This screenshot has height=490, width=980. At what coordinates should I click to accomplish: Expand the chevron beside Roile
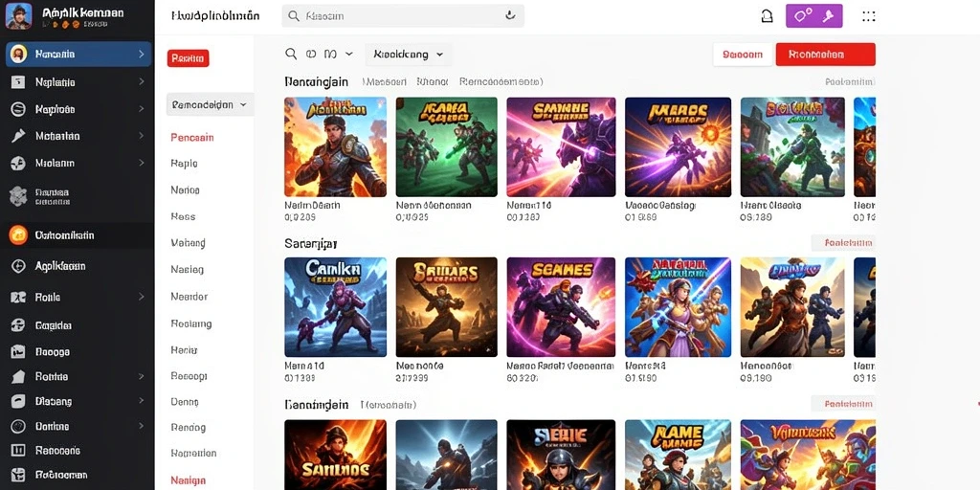(x=142, y=298)
